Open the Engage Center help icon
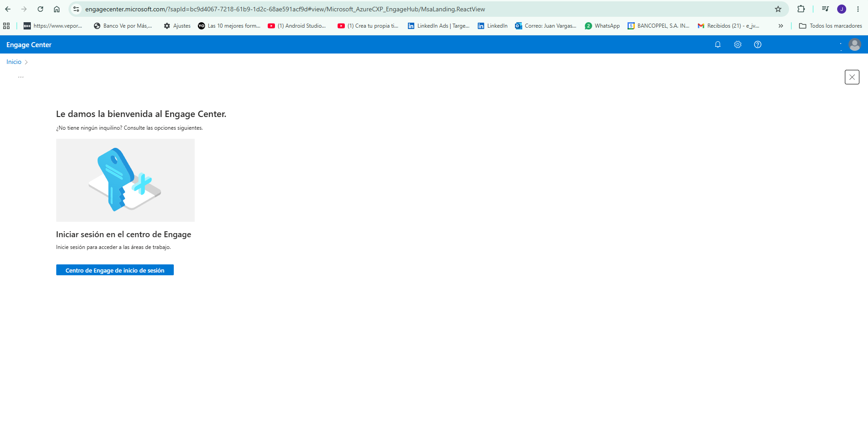The height and width of the screenshot is (434, 868). click(758, 44)
